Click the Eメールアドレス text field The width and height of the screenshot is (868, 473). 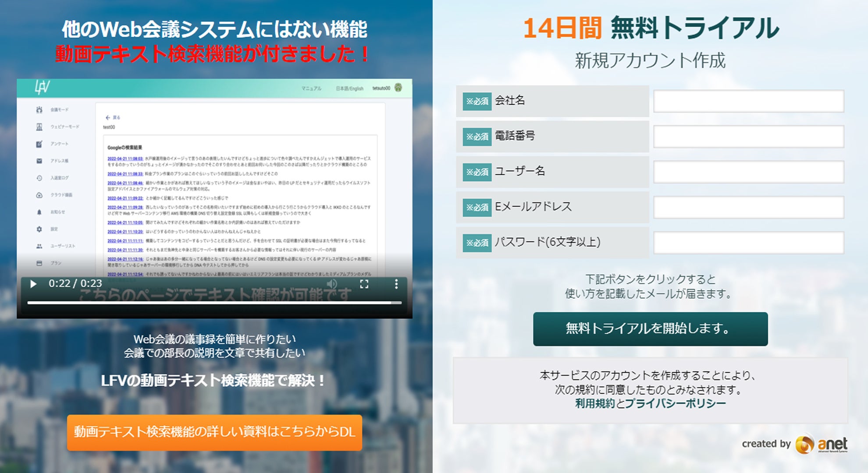pos(748,207)
